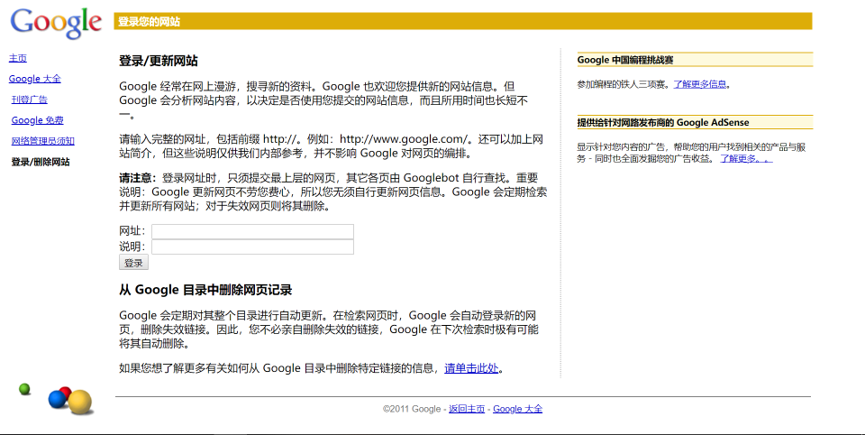Click the 登录您的网站 banner title
The image size is (865, 435).
click(x=149, y=22)
